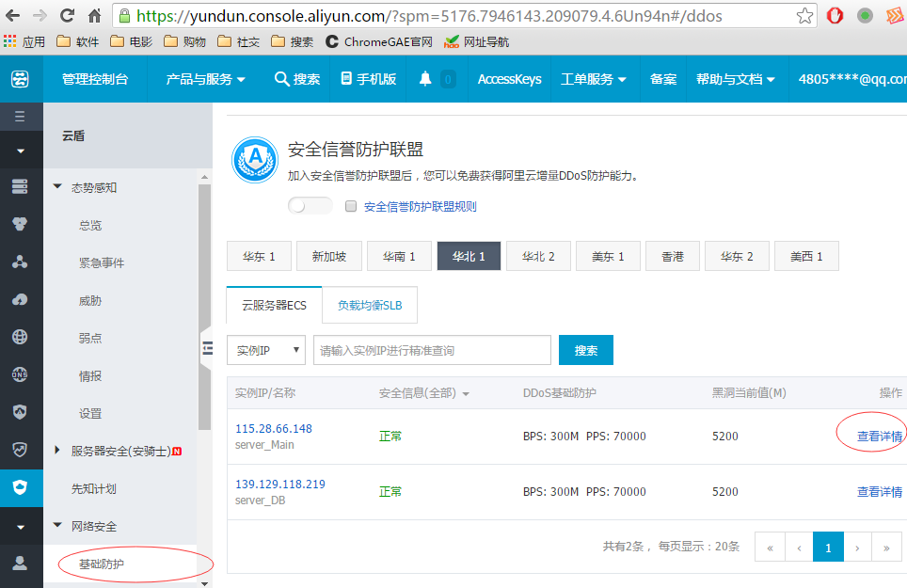907x588 pixels.
Task: Switch to the 云服务器ECS tab
Action: point(274,305)
